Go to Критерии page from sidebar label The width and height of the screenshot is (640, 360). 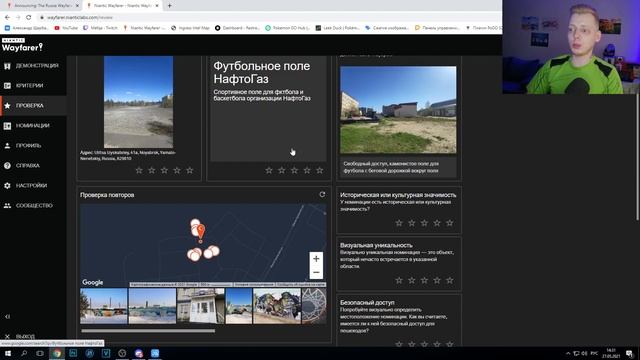click(x=29, y=86)
